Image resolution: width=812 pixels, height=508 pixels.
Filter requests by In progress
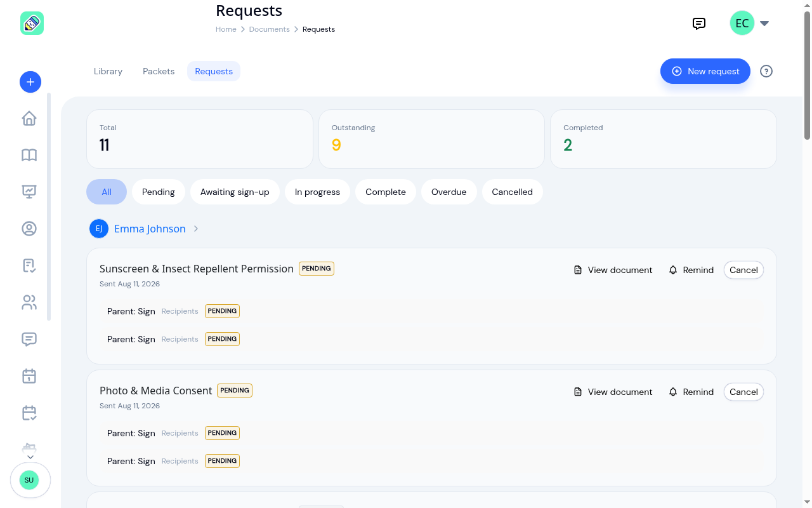(317, 192)
